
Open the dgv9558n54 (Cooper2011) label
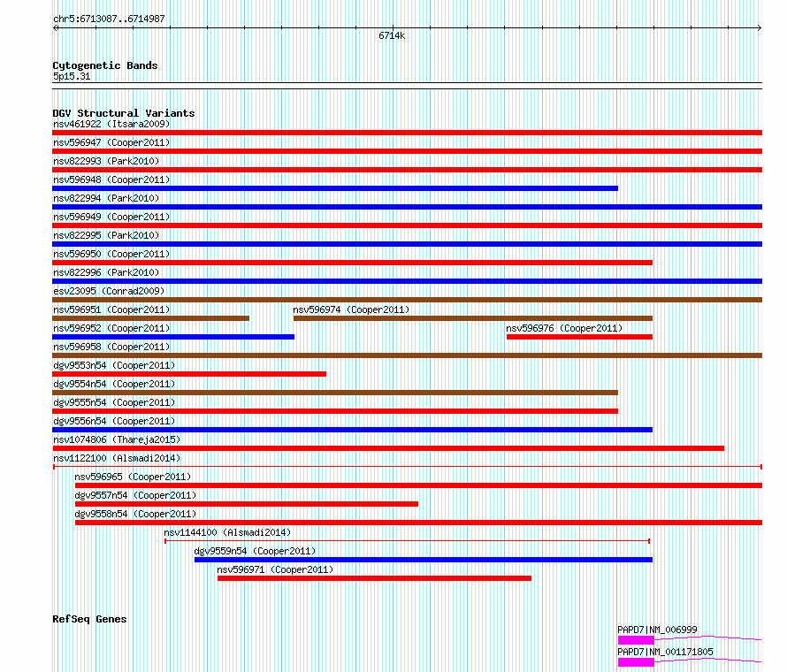(x=135, y=514)
